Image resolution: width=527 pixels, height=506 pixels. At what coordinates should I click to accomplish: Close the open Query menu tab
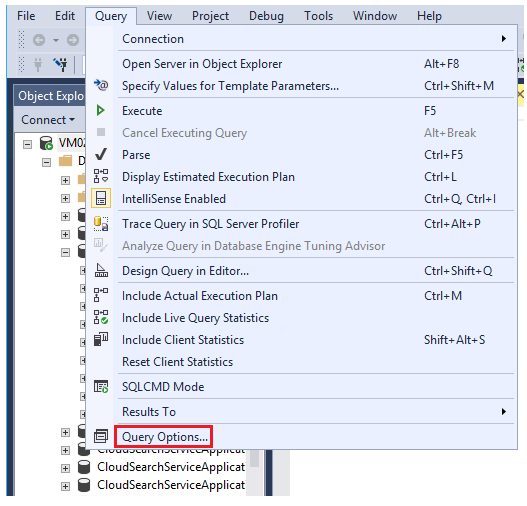tap(111, 16)
